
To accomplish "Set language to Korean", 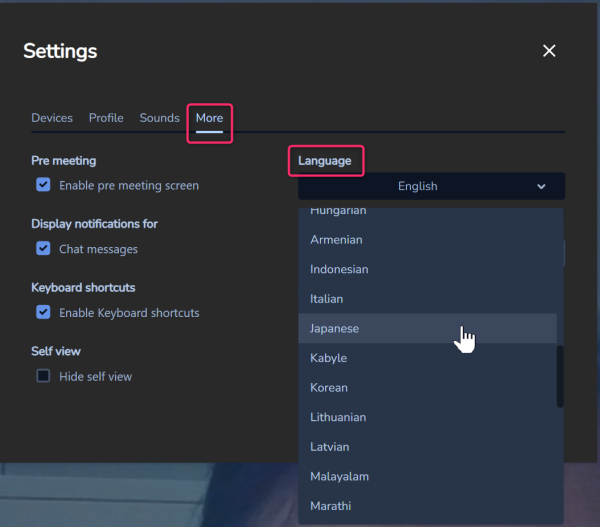I will tap(329, 387).
